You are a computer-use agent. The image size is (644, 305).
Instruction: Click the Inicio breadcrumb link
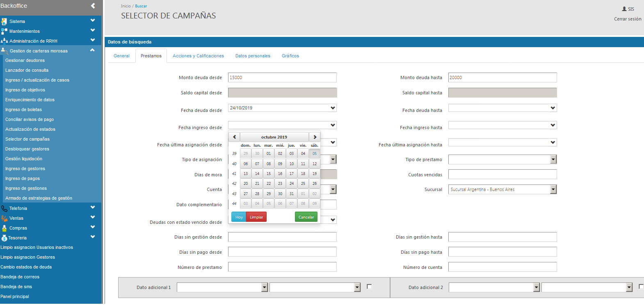(x=126, y=6)
